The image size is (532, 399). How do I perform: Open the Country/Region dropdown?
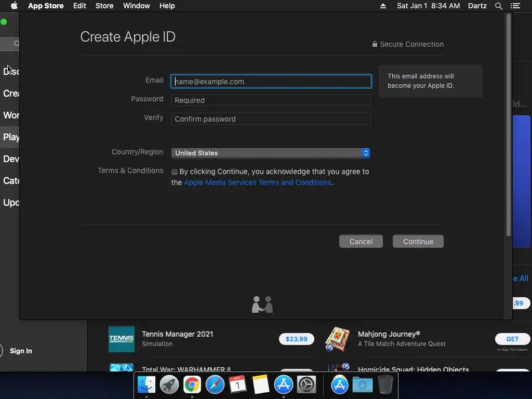270,153
